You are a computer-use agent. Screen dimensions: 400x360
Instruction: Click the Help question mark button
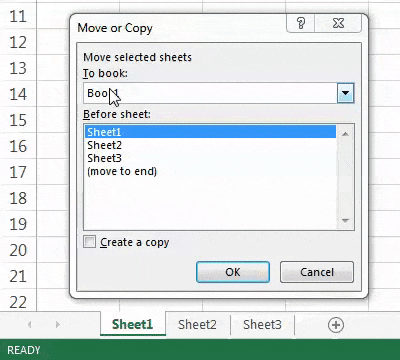pyautogui.click(x=301, y=23)
